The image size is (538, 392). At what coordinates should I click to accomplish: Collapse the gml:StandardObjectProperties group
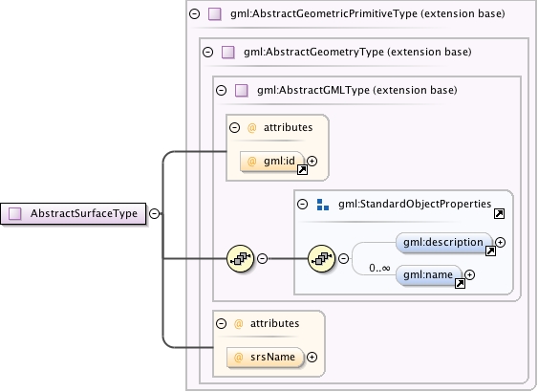click(x=302, y=204)
